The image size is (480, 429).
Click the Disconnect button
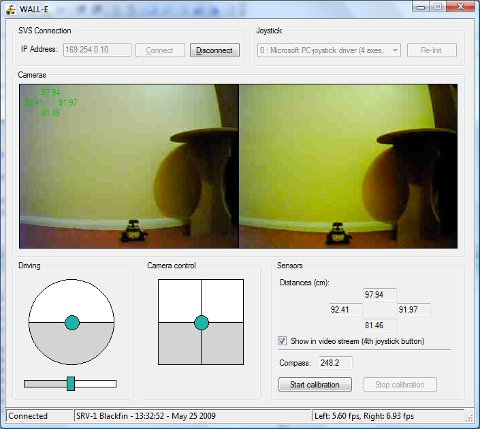[215, 50]
